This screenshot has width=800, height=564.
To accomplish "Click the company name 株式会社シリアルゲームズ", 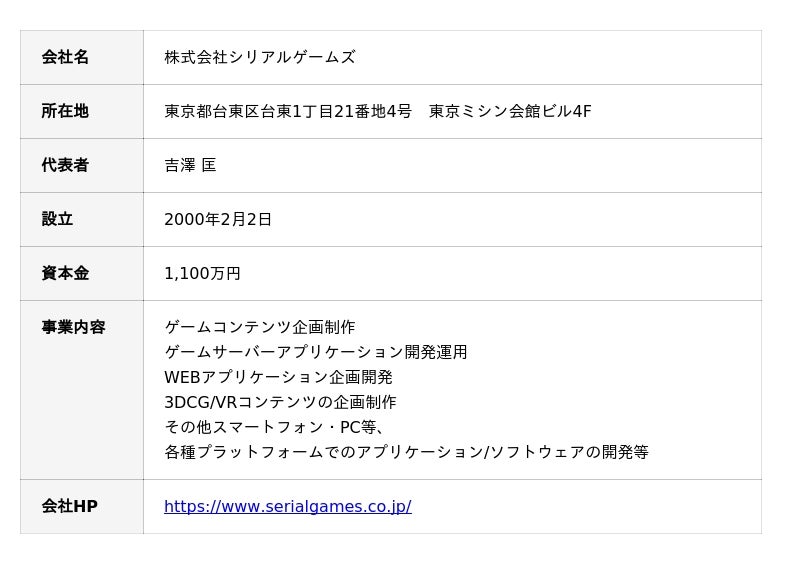I will click(259, 57).
